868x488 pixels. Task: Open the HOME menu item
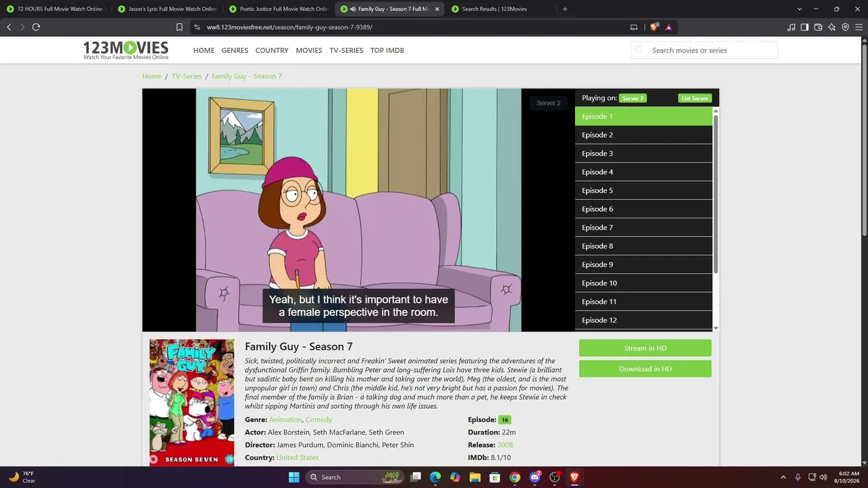[203, 50]
